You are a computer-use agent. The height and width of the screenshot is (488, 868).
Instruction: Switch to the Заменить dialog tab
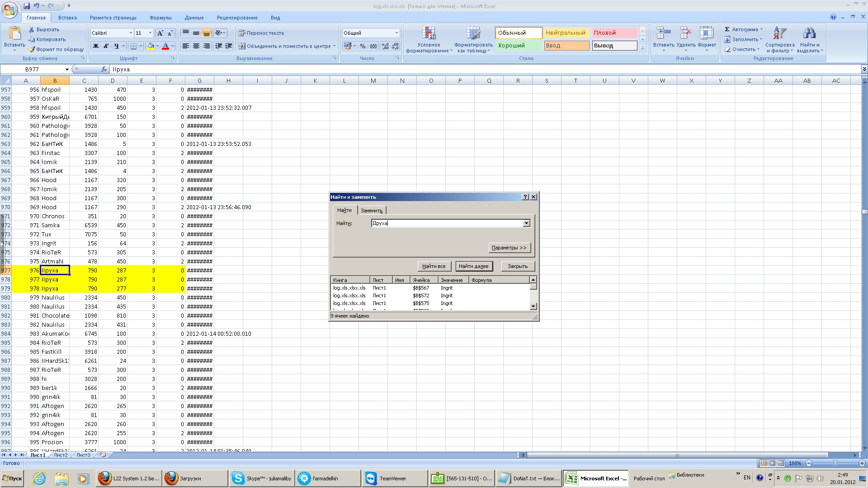tap(372, 211)
